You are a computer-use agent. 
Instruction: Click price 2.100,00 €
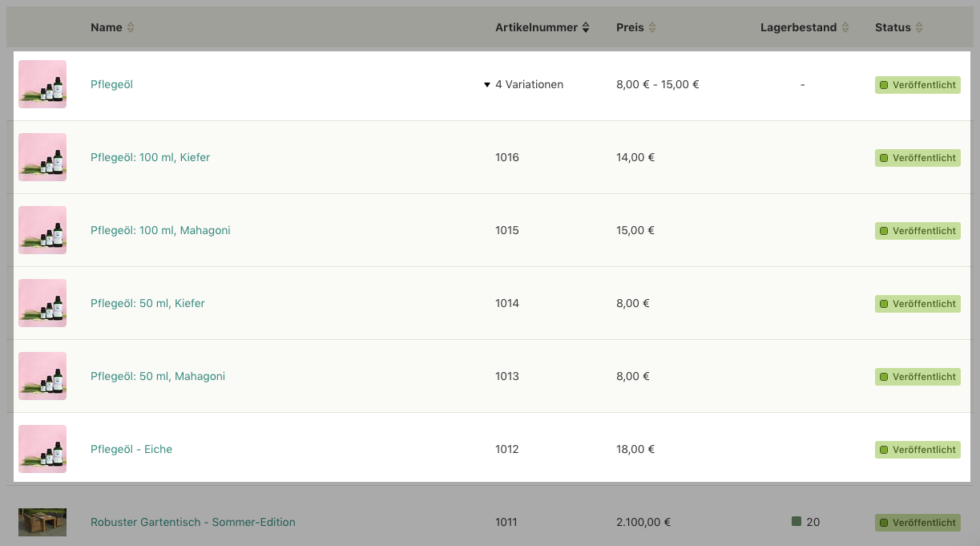pos(643,522)
